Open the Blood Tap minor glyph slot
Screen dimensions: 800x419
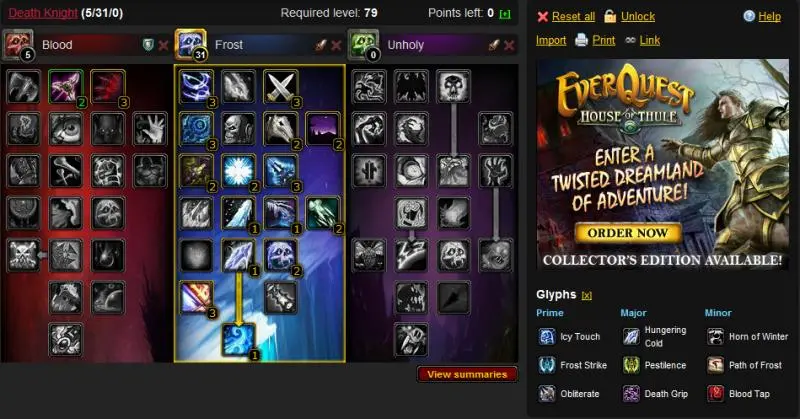(x=738, y=393)
